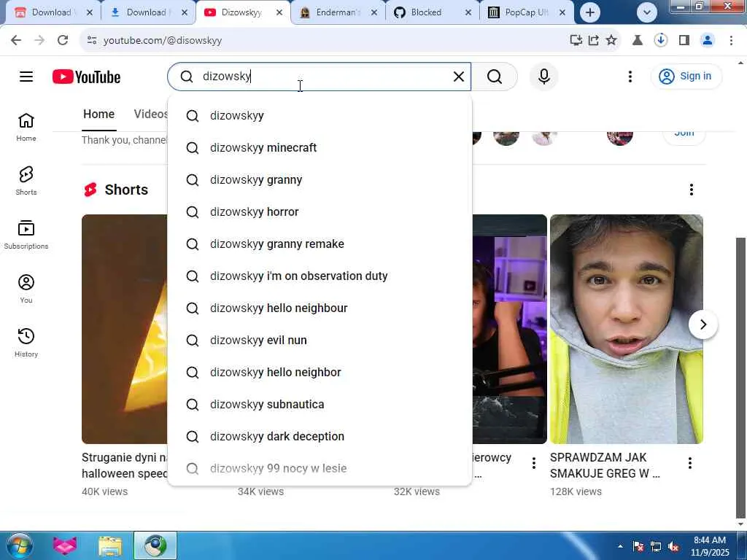This screenshot has height=560, width=747.
Task: View site information icon in address bar
Action: click(92, 40)
